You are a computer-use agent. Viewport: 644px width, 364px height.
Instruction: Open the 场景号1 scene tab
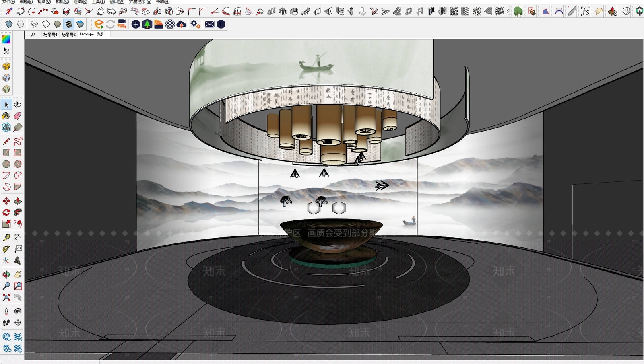click(x=50, y=35)
